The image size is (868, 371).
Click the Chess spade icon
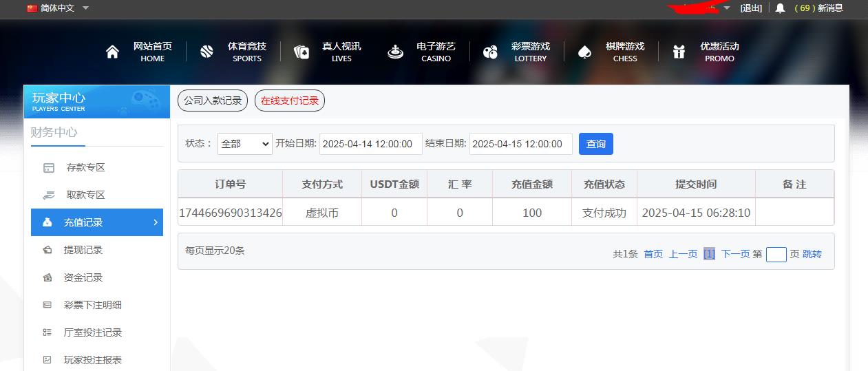point(584,52)
